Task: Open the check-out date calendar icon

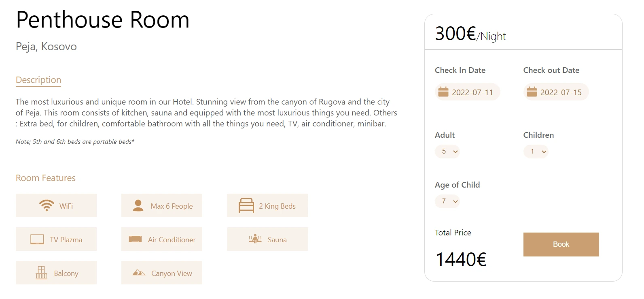Action: click(x=532, y=92)
